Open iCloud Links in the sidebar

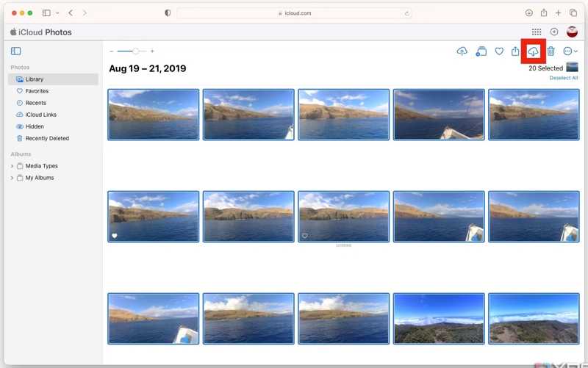(x=53, y=115)
